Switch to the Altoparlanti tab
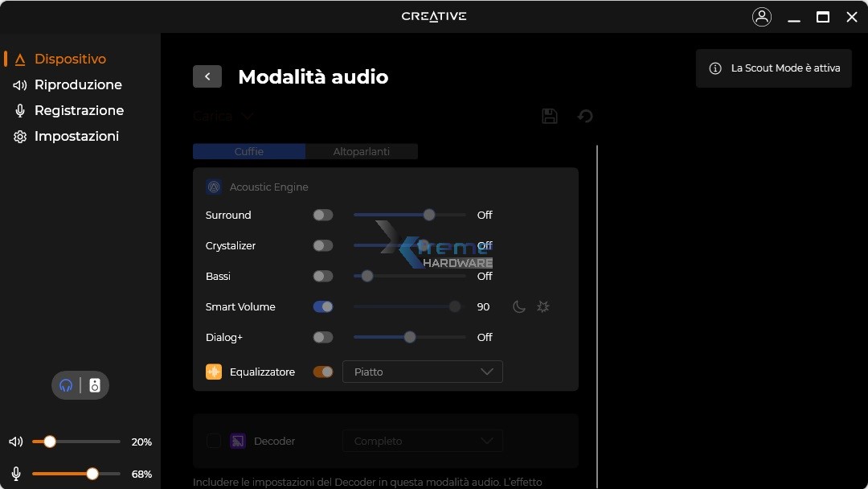The height and width of the screenshot is (489, 868). click(362, 151)
